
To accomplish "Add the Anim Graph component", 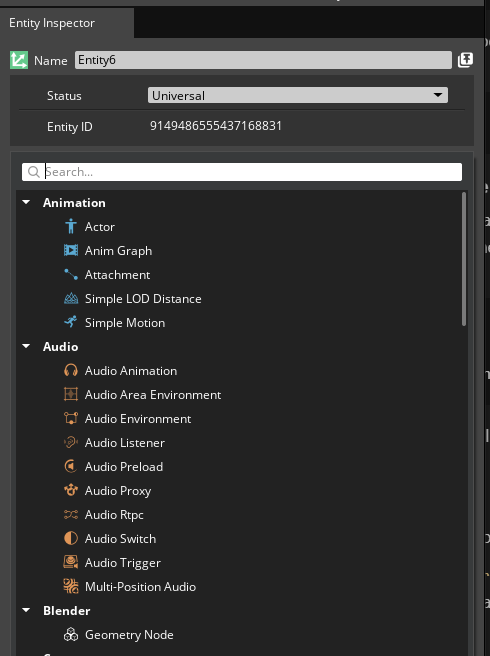I will tap(118, 251).
